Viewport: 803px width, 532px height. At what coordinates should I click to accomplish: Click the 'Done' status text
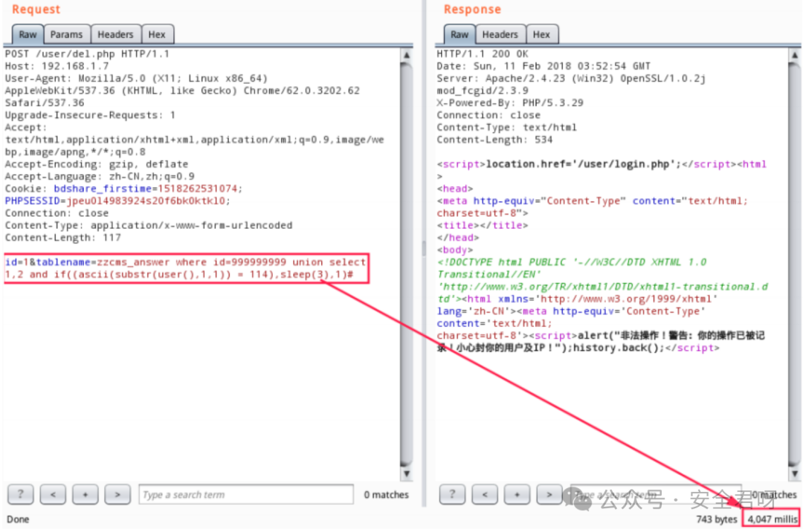[x=18, y=519]
